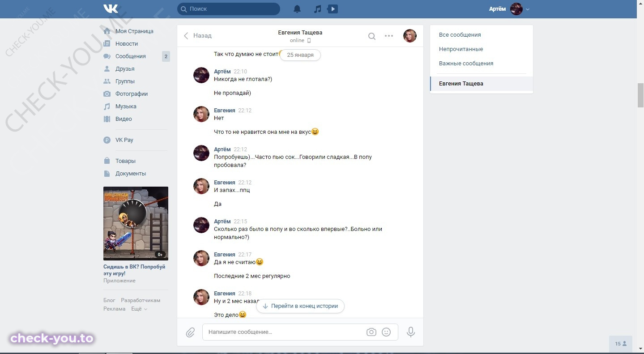Viewport: 644px width, 354px height.
Task: Click the page vertical scrollbar thumb
Action: pyautogui.click(x=640, y=95)
